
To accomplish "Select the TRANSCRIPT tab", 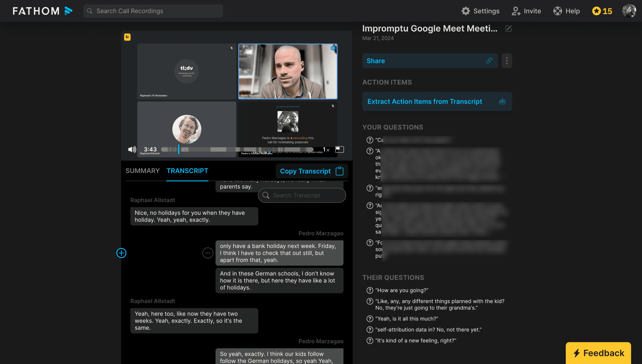I will coord(187,171).
